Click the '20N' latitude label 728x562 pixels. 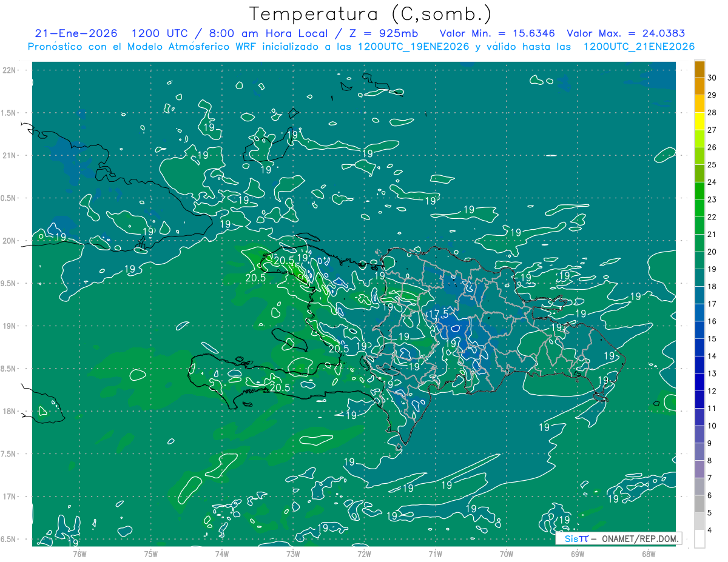(x=8, y=241)
